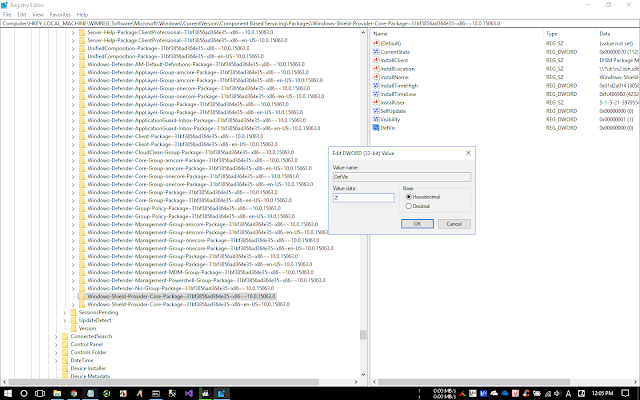Expand the DateTime key
This screenshot has height=400, width=640.
[x=56, y=361]
